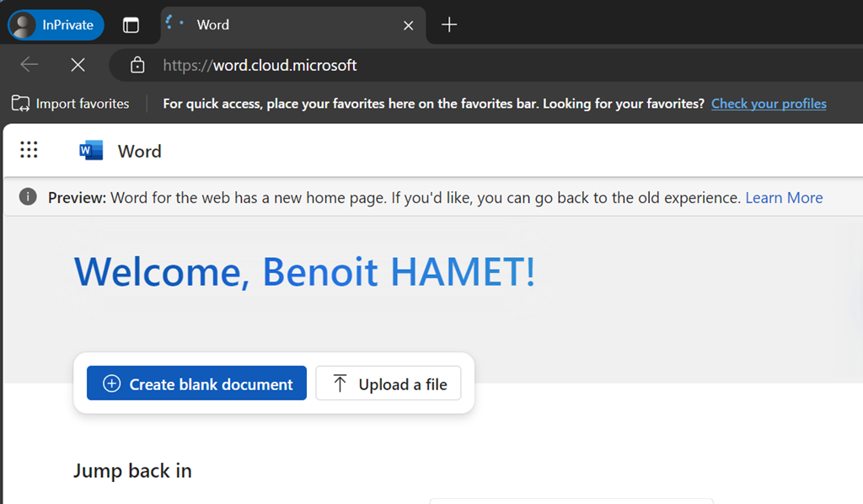Viewport: 863px width, 504px height.
Task: Open the Check your profiles link
Action: tap(769, 104)
